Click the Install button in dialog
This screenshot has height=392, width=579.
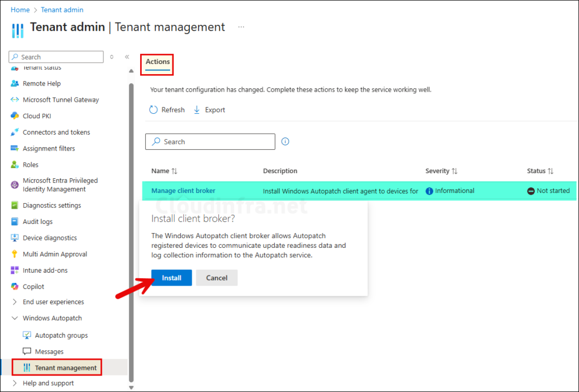[x=171, y=278]
